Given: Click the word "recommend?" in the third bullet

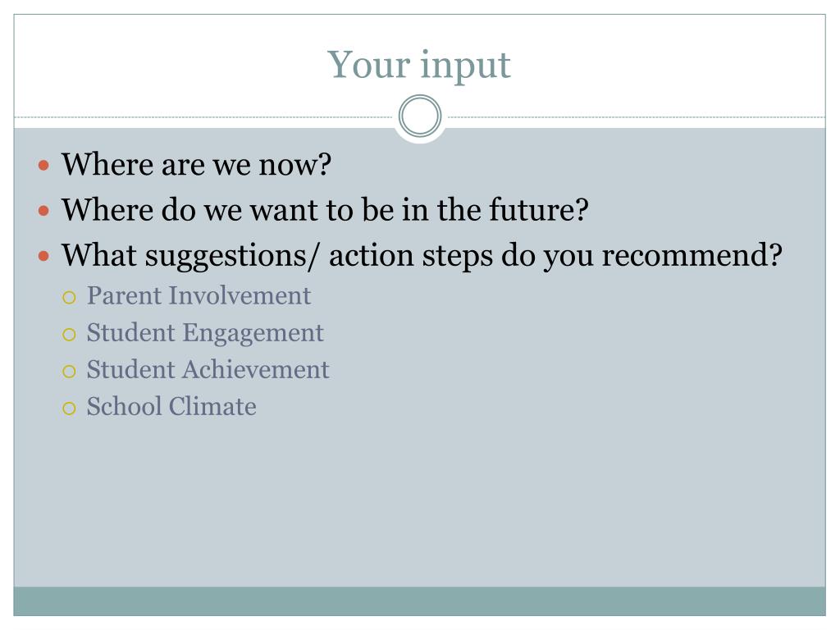Looking at the screenshot, I should coord(692,256).
